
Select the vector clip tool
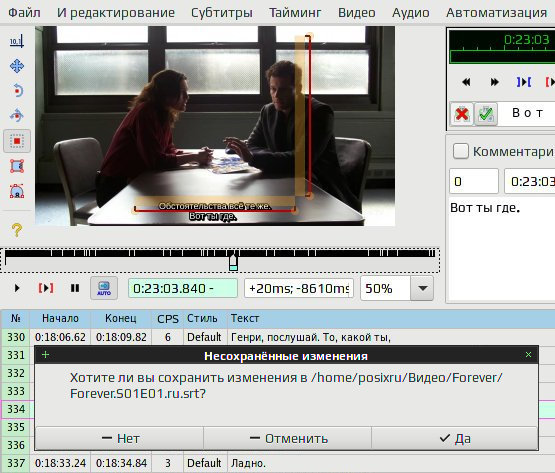17,191
